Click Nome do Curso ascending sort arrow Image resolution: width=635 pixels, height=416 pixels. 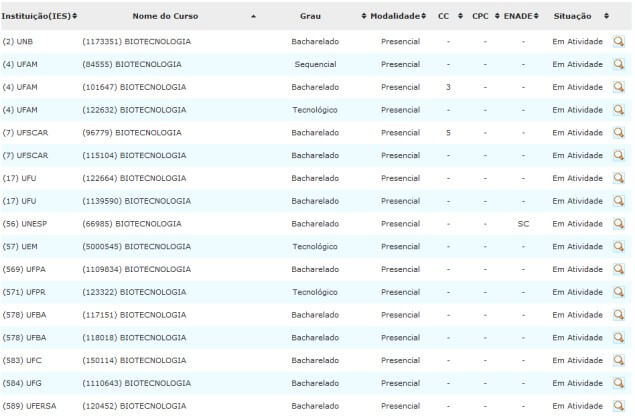(253, 16)
